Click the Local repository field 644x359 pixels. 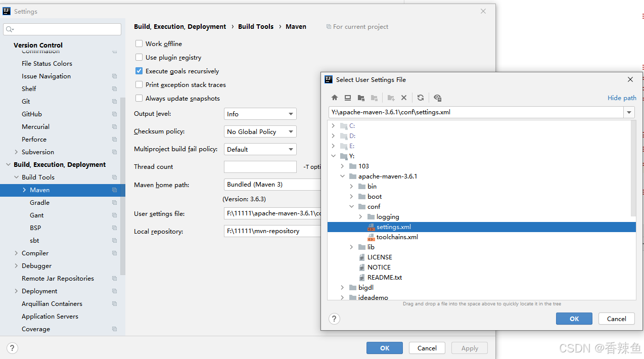click(x=272, y=231)
